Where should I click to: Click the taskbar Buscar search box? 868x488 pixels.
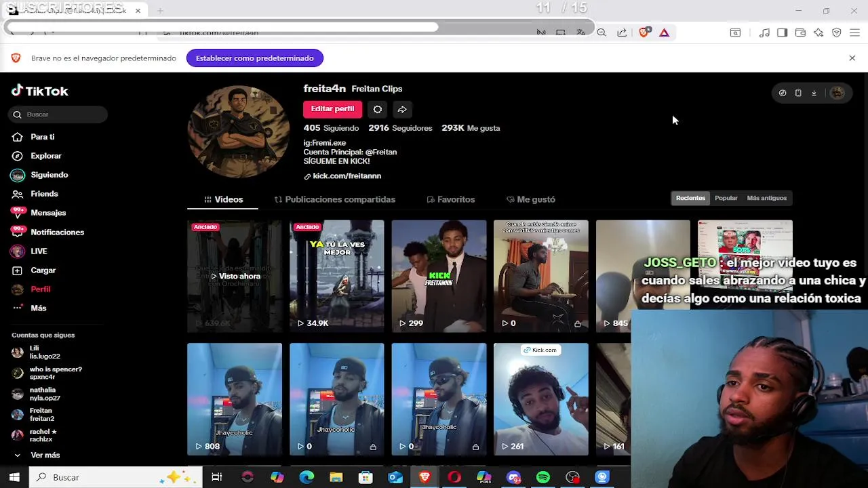pyautogui.click(x=114, y=477)
